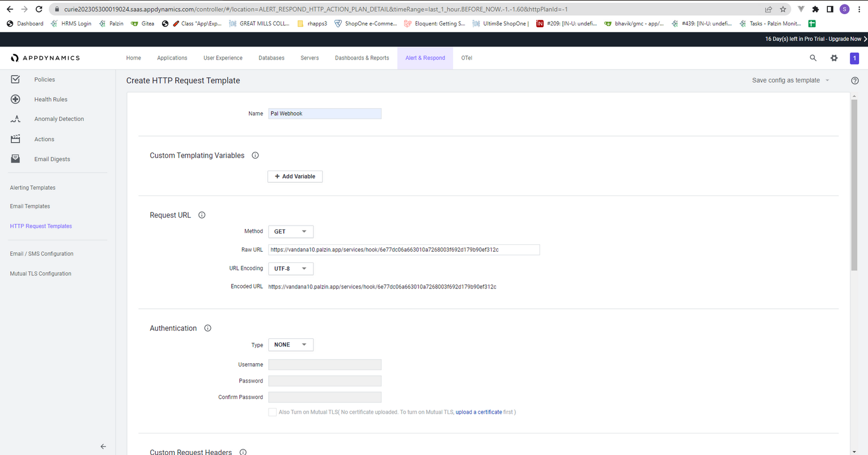Viewport: 868px width, 455px height.
Task: Click the Health Rules plus icon
Action: [x=15, y=99]
